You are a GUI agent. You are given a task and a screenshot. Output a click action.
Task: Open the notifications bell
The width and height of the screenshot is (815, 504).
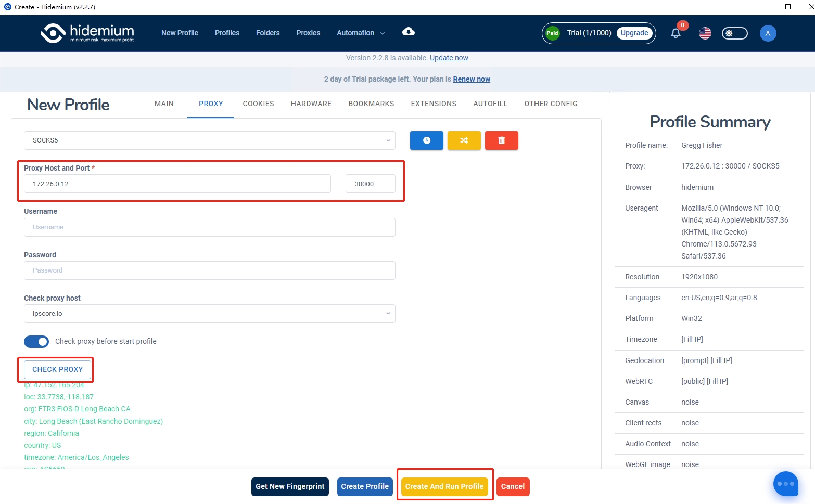click(676, 33)
